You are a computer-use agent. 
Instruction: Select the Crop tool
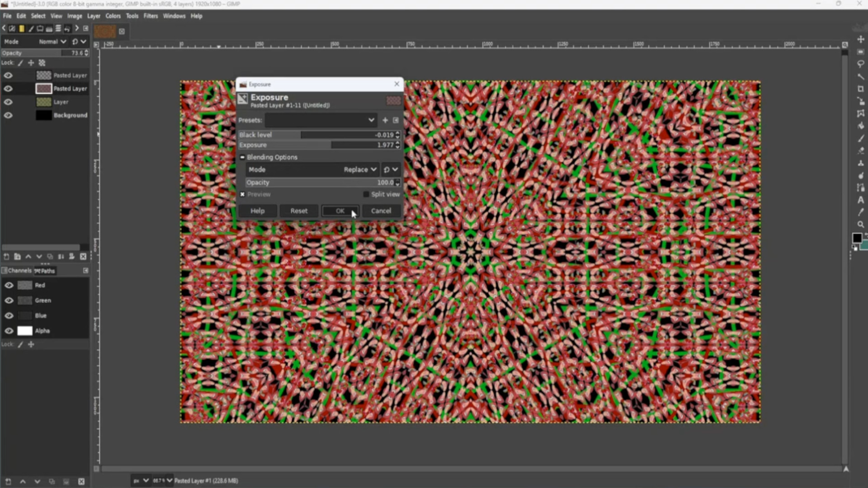click(x=860, y=89)
